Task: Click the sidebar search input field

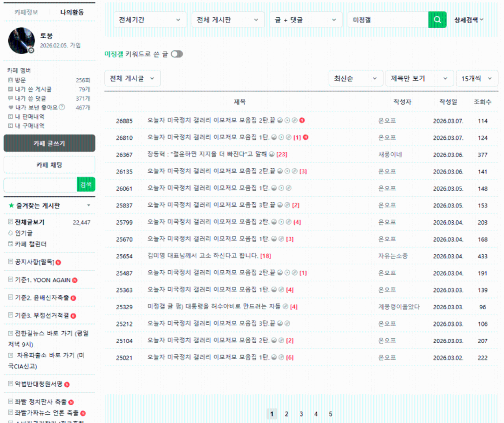Action: point(40,185)
